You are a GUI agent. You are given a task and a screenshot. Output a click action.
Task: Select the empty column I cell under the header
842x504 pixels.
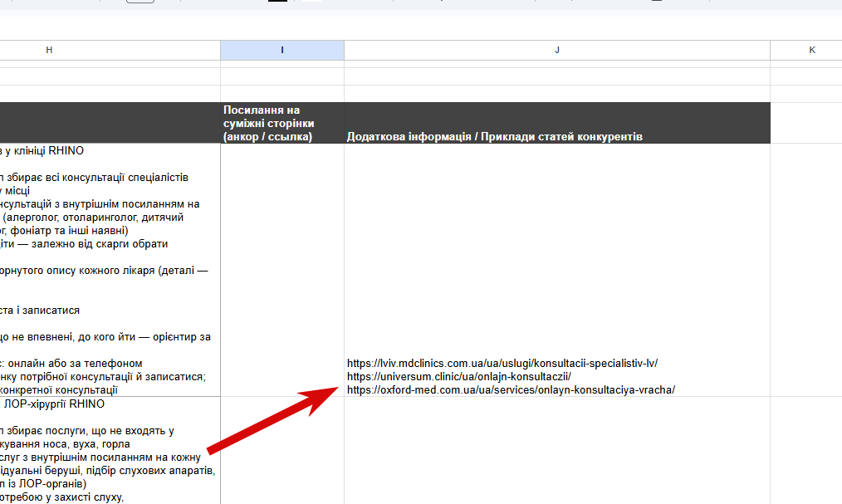(282, 270)
